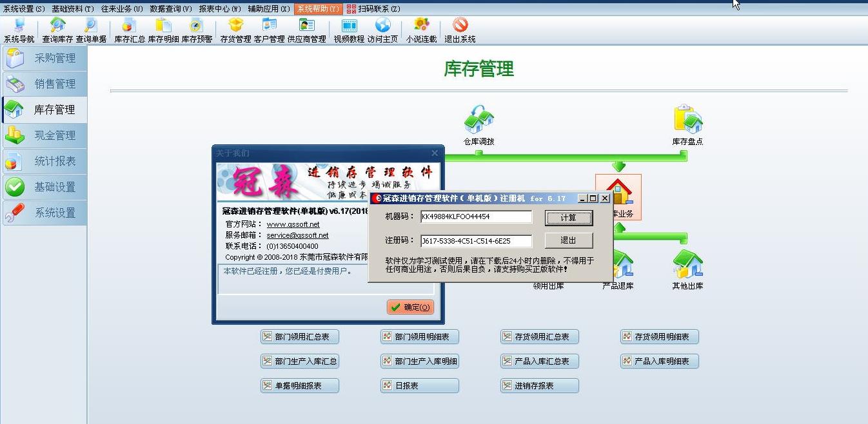868x424 pixels.
Task: Select 库存管理 in the sidebar
Action: pyautogui.click(x=44, y=110)
